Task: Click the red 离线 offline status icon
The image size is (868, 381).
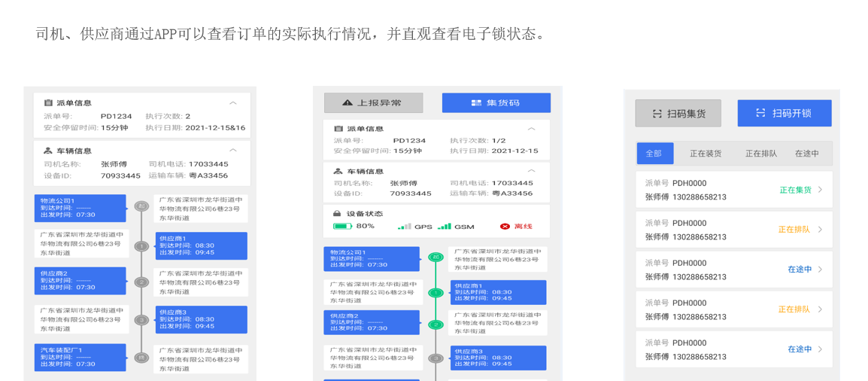Action: (x=505, y=226)
